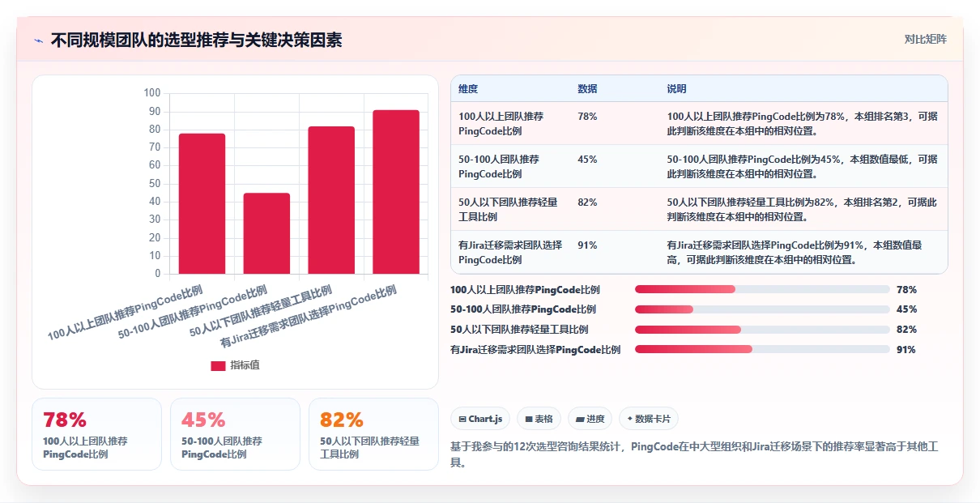Click the 维度 table column header

tap(468, 88)
